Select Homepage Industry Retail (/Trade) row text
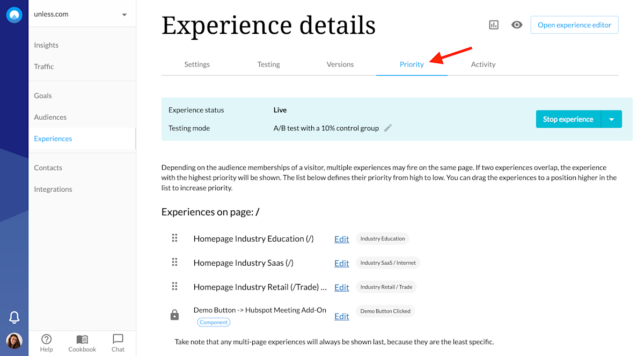The width and height of the screenshot is (644, 356). click(260, 287)
